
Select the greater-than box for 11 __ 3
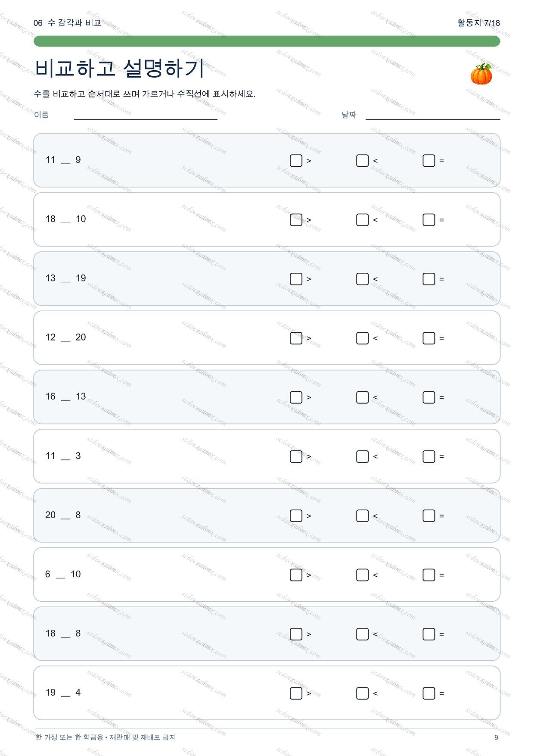pyautogui.click(x=296, y=456)
